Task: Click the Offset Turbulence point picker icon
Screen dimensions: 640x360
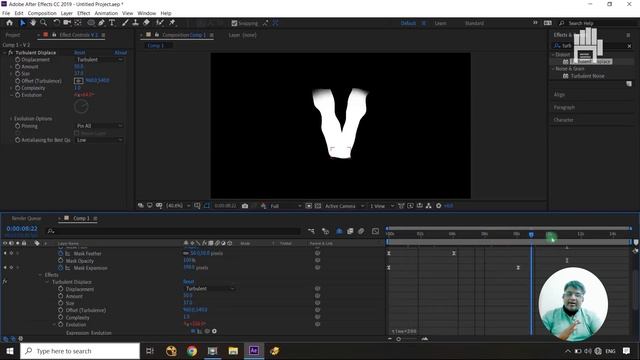Action: (79, 81)
